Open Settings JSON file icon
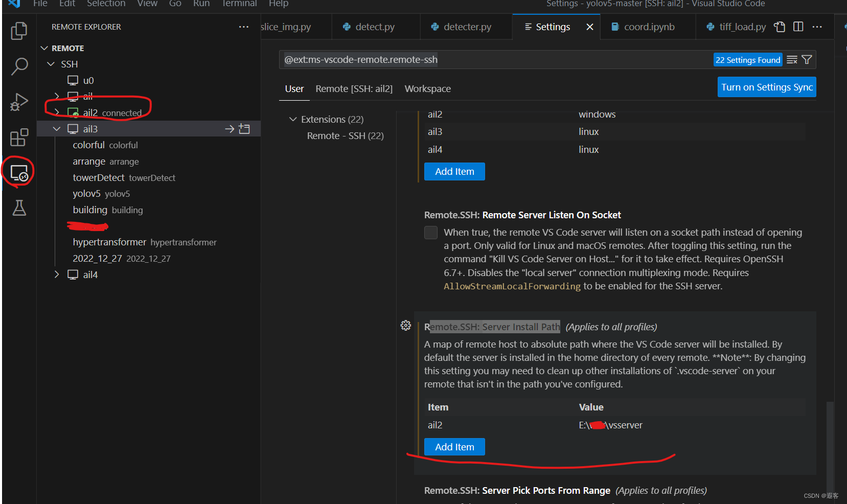 click(x=780, y=27)
